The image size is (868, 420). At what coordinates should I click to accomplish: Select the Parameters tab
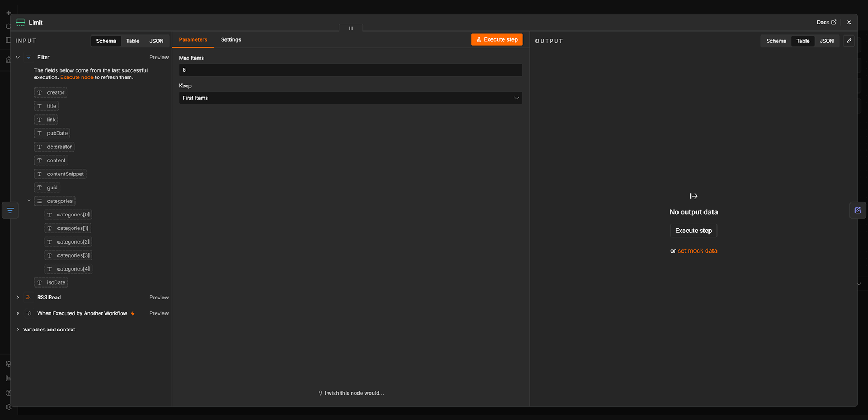coord(193,39)
